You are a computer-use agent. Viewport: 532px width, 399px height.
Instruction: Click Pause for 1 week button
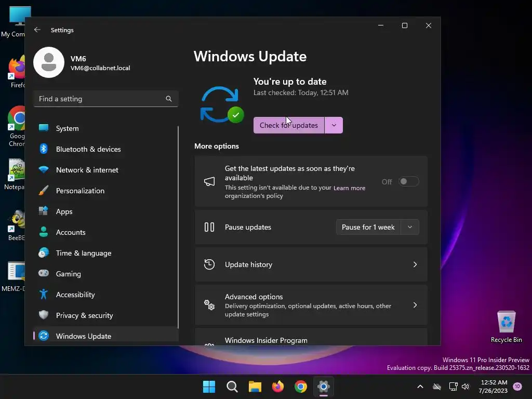tap(368, 227)
